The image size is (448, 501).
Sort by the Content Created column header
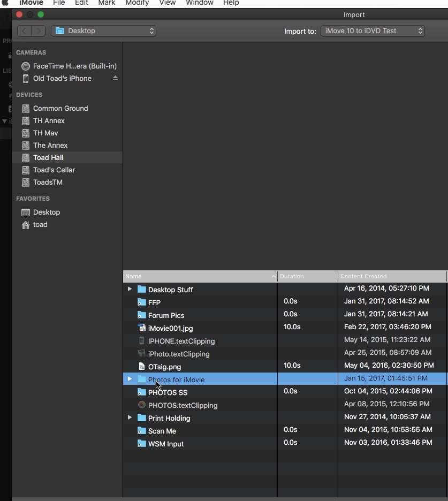(x=392, y=276)
